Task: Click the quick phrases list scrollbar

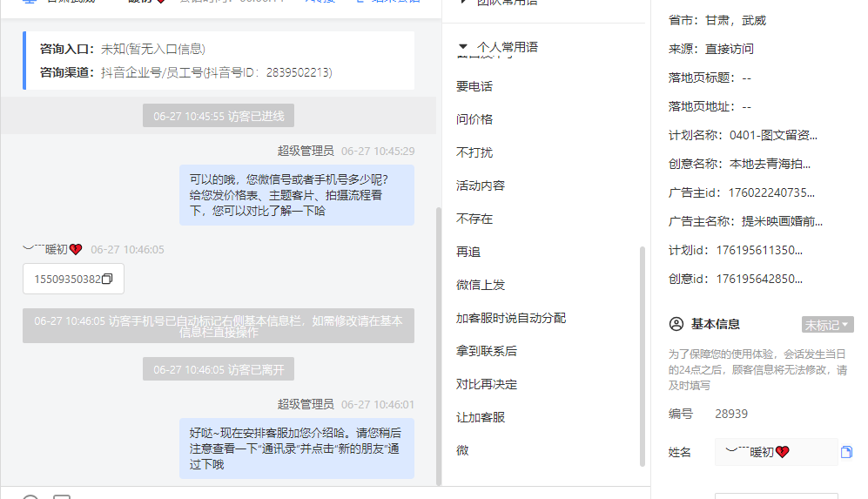Action: point(643,356)
